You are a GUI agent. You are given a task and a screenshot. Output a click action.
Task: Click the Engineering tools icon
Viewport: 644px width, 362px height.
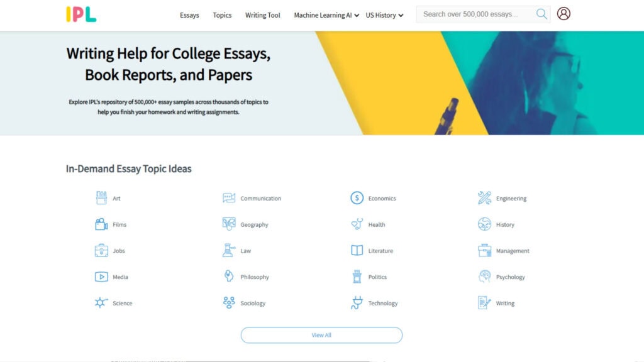484,198
